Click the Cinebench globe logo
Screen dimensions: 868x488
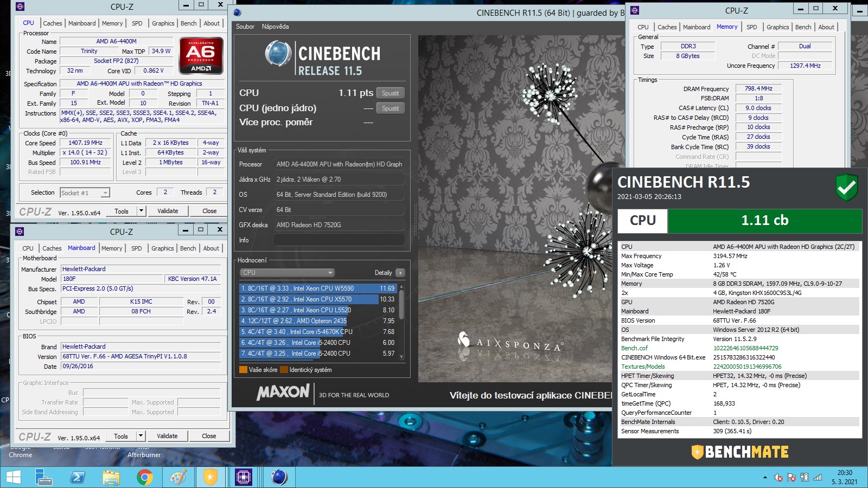278,54
